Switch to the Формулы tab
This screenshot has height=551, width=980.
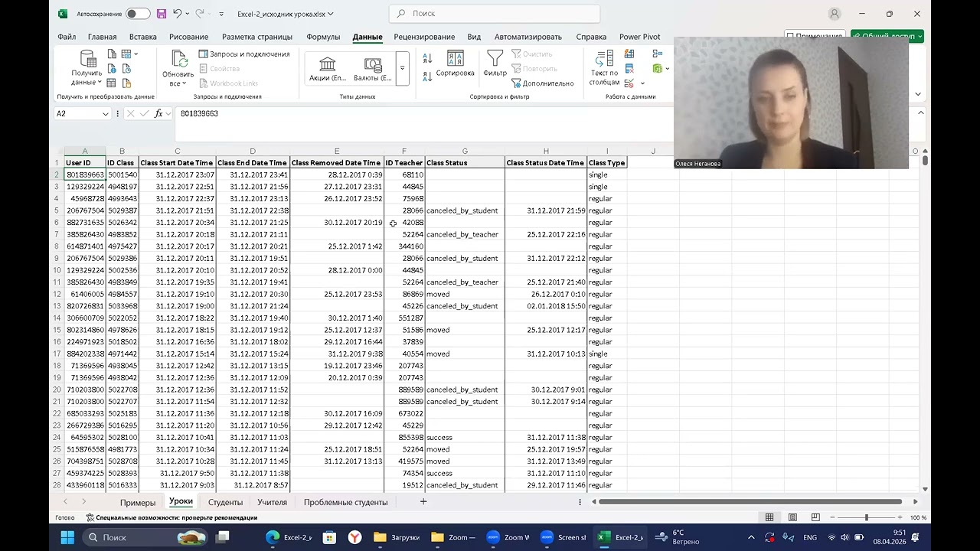pyautogui.click(x=323, y=37)
